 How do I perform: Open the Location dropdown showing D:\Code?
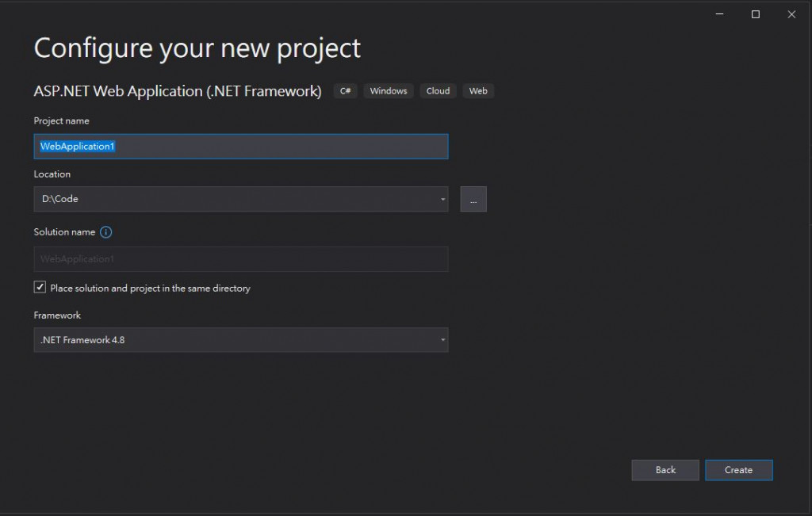(x=241, y=199)
